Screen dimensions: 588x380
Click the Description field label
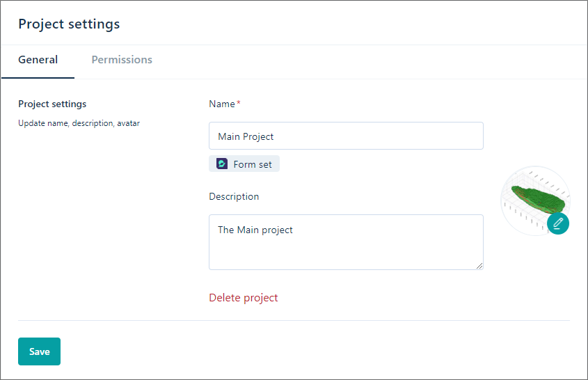234,196
